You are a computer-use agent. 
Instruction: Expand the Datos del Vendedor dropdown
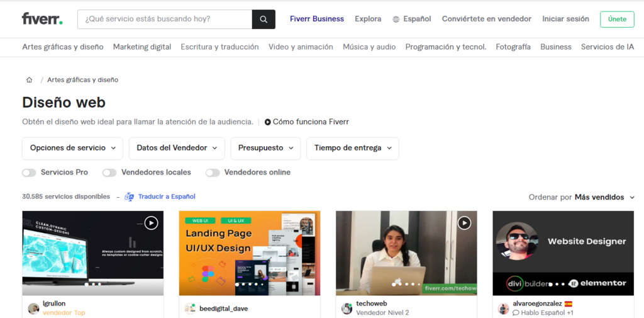coord(177,148)
